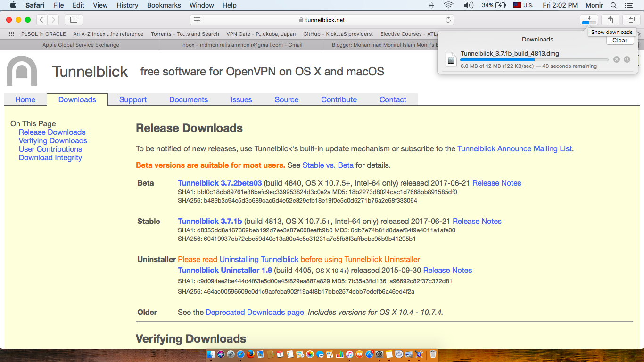Click the Tunnelblick tunnel logo

click(x=22, y=71)
